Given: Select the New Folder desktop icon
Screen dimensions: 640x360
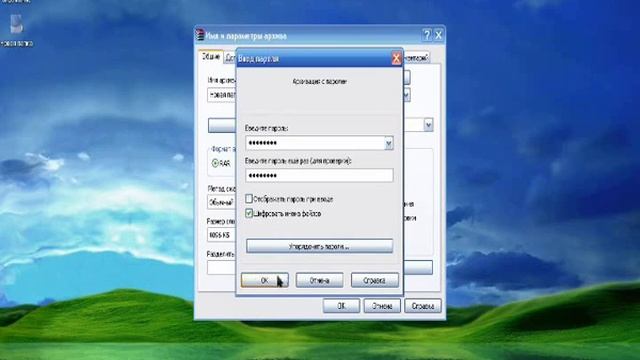Looking at the screenshot, I should 16,29.
